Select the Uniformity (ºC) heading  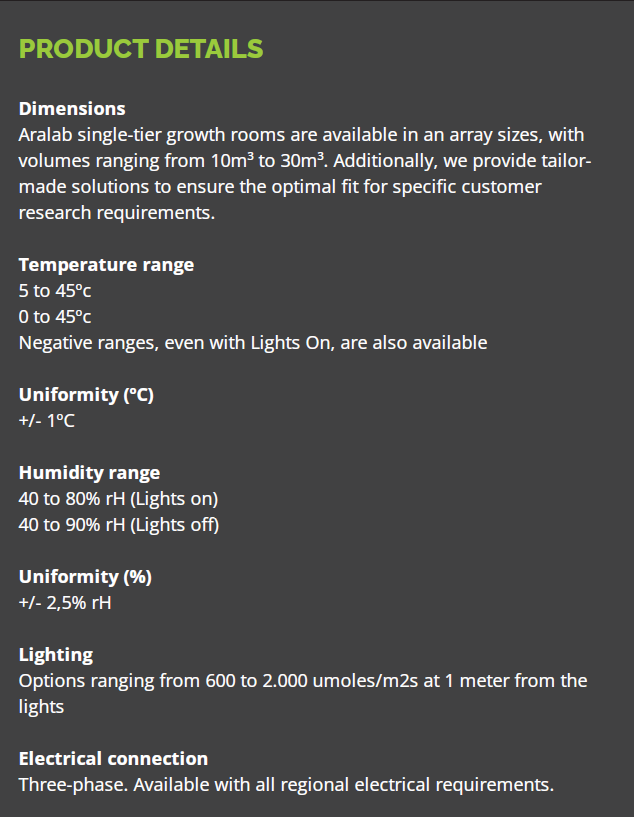tap(86, 395)
